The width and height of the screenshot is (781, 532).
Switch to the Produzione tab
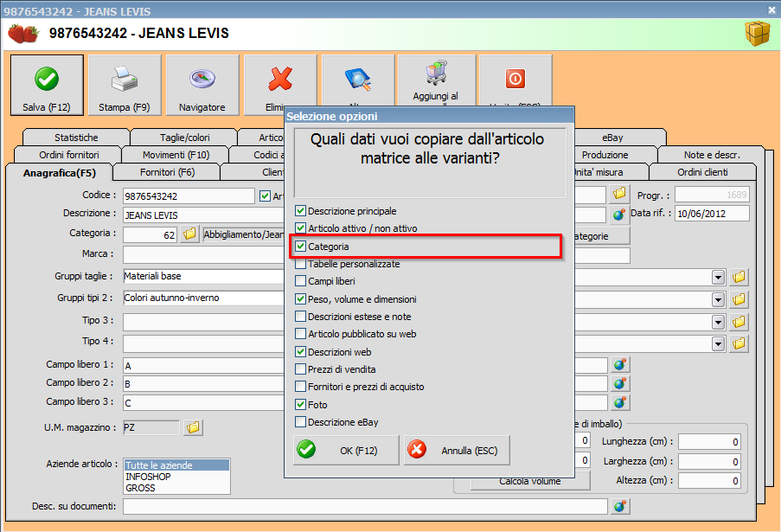[x=605, y=155]
